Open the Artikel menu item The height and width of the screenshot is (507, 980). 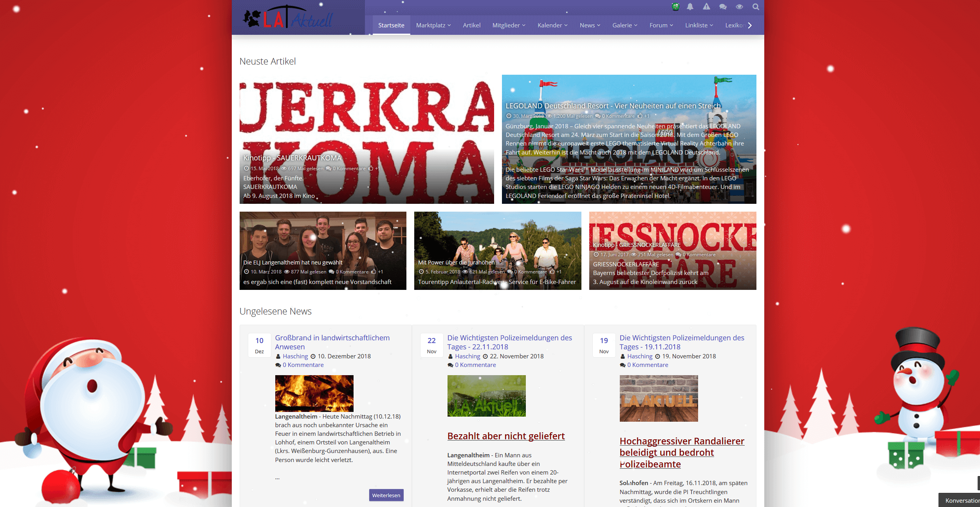(x=471, y=25)
